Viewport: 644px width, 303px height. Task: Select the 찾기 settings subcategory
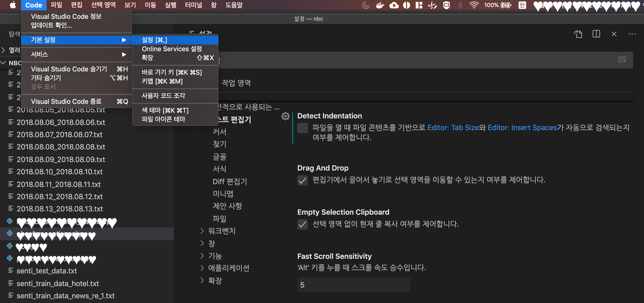pos(220,144)
